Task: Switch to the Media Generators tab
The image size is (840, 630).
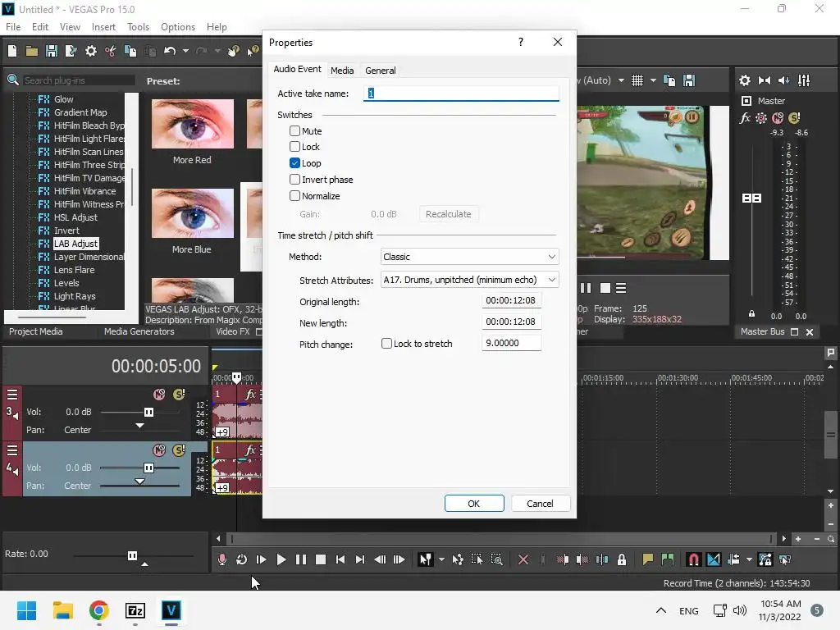Action: click(x=139, y=331)
